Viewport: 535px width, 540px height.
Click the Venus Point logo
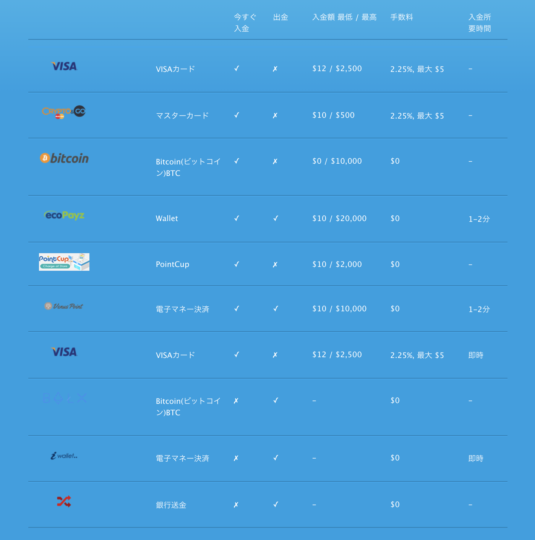[64, 306]
